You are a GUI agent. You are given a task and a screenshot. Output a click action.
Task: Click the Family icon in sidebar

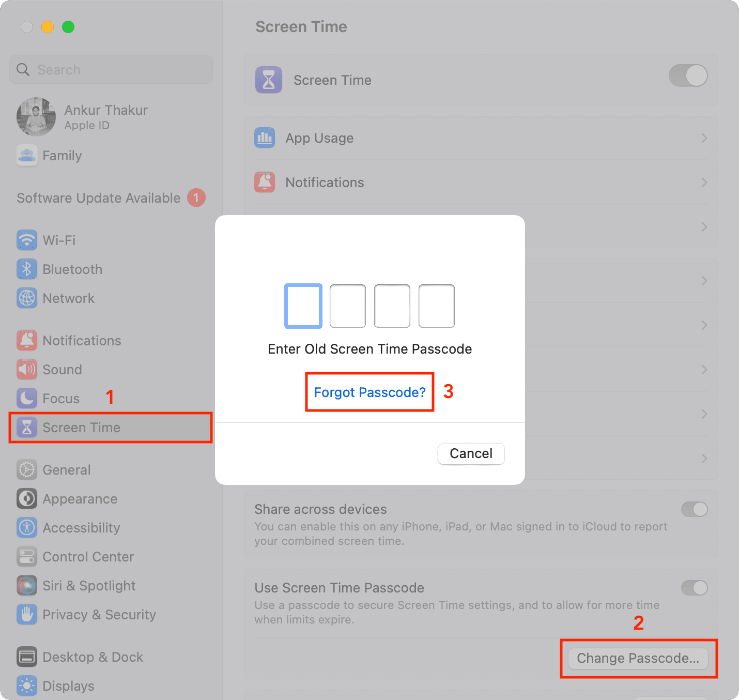[x=27, y=155]
